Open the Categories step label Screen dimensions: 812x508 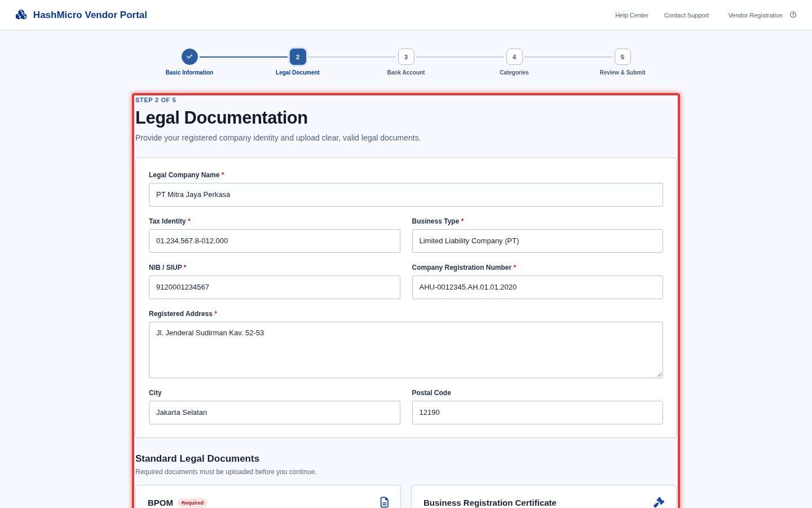pyautogui.click(x=514, y=72)
